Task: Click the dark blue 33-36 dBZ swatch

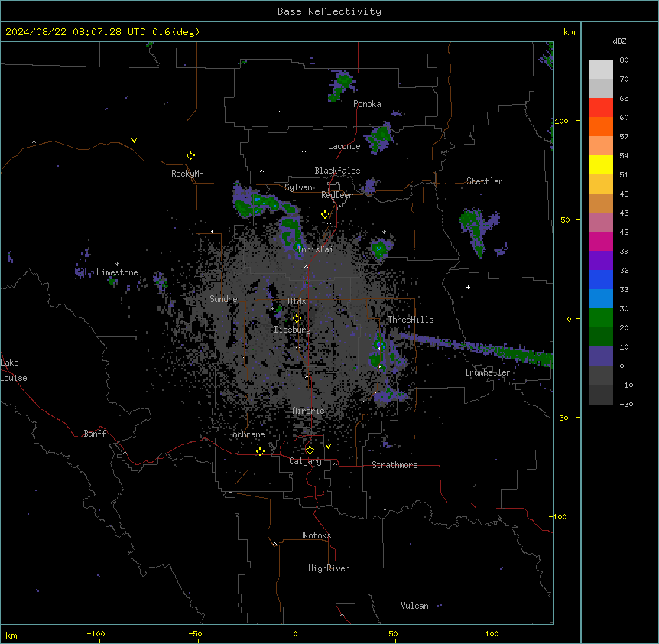Action: click(x=601, y=279)
